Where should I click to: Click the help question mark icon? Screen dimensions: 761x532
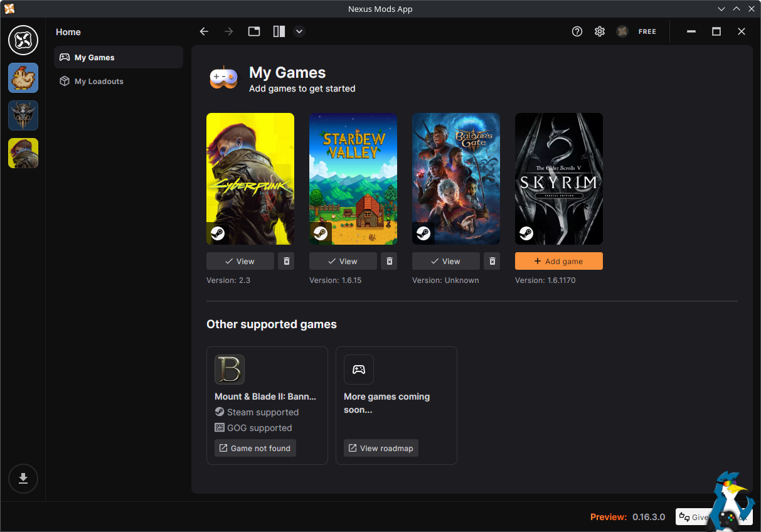point(577,31)
